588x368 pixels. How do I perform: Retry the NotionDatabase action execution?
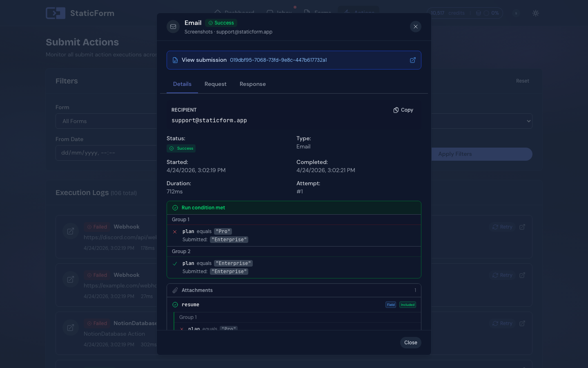pos(502,323)
